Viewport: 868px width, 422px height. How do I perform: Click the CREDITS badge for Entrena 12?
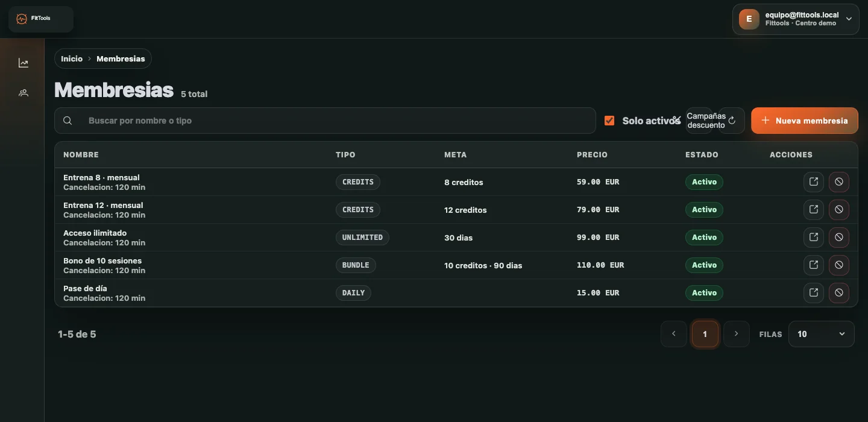point(358,210)
